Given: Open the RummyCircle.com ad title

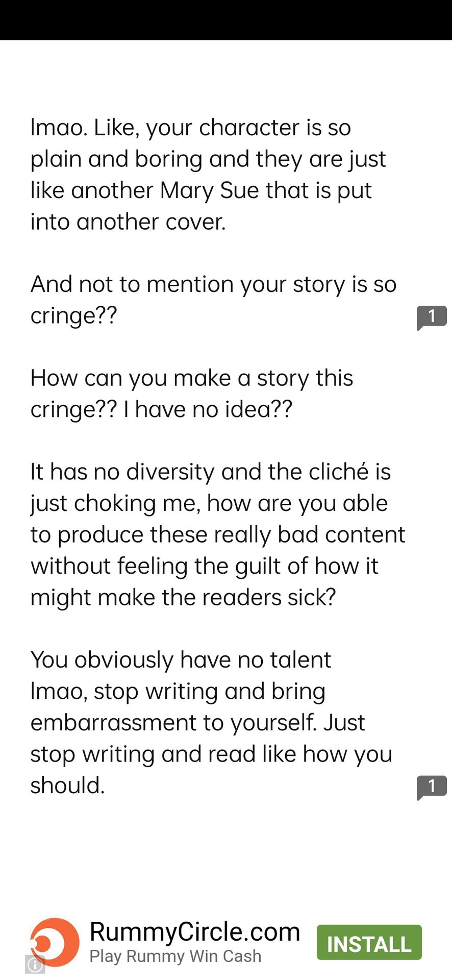Looking at the screenshot, I should [x=195, y=932].
